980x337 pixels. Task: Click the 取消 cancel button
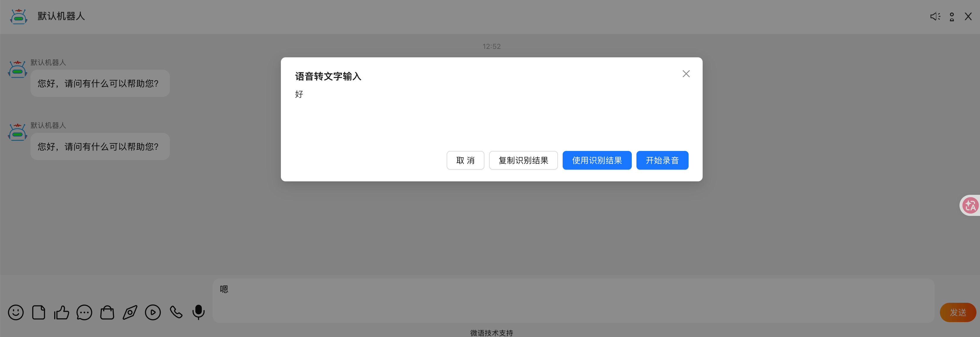click(465, 160)
